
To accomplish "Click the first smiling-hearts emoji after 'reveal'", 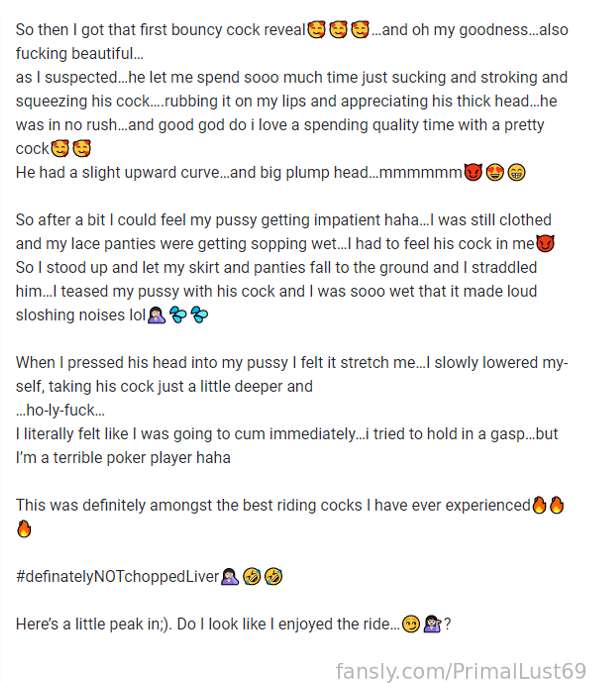I will coord(317,30).
